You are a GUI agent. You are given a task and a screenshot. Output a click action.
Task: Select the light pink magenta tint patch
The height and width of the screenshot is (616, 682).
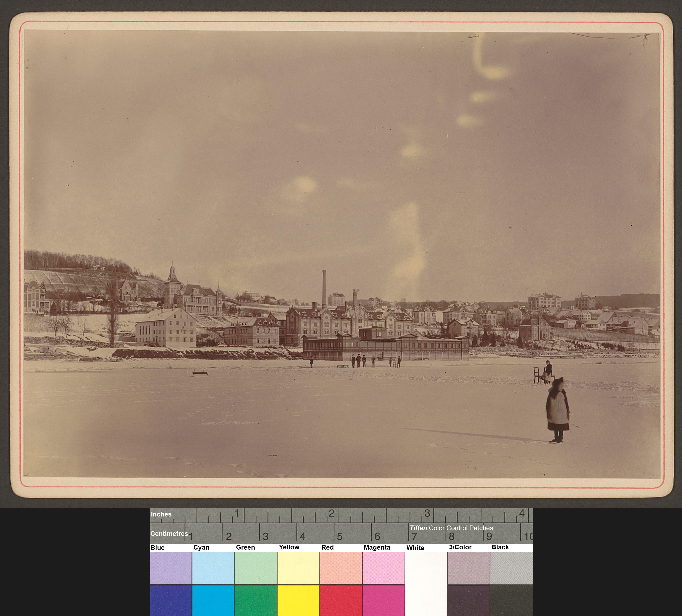point(384,568)
